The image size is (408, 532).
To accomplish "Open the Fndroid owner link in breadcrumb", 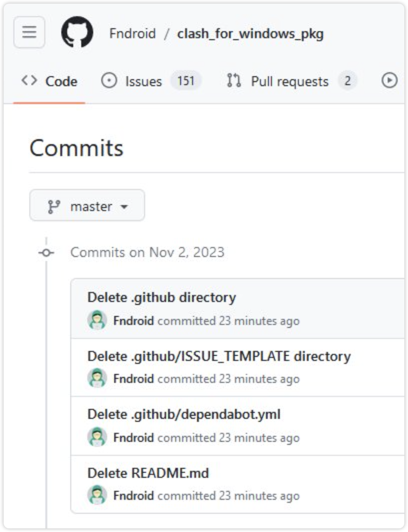I will point(133,34).
